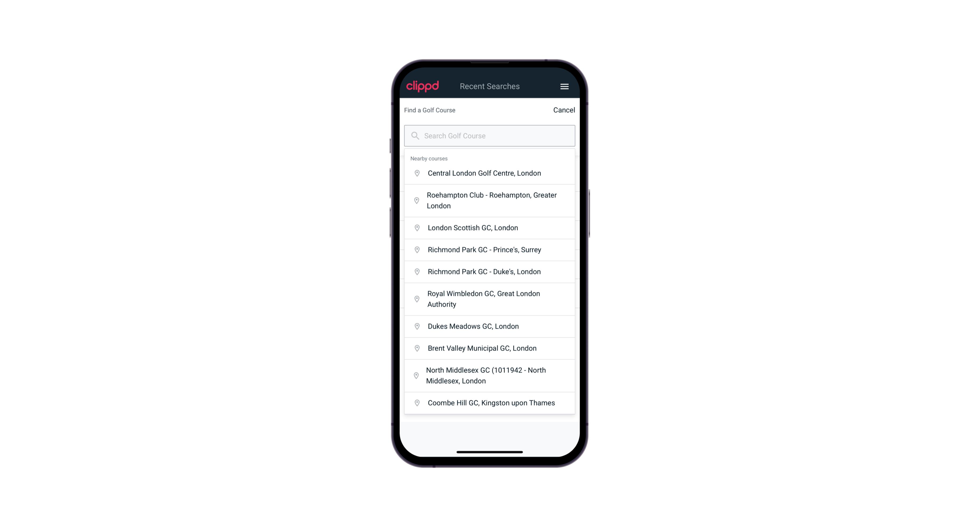The image size is (980, 527).
Task: Click location pin icon for Roehampton Club
Action: (416, 201)
